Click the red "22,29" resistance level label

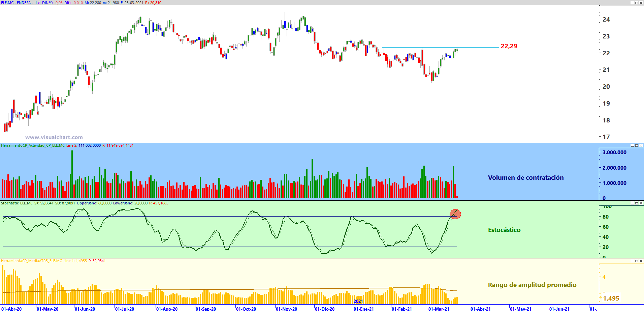(509, 46)
